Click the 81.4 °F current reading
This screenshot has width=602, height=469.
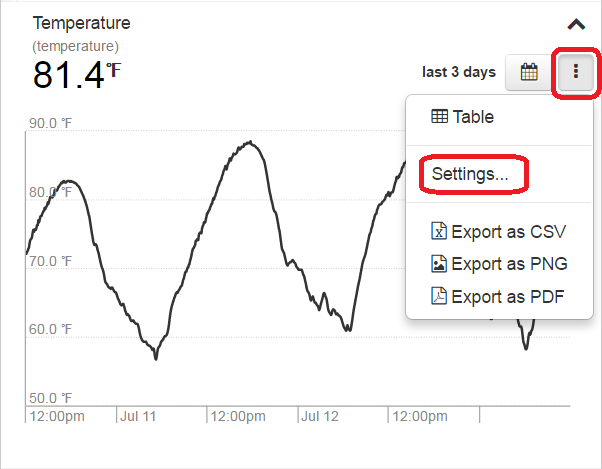(x=76, y=75)
